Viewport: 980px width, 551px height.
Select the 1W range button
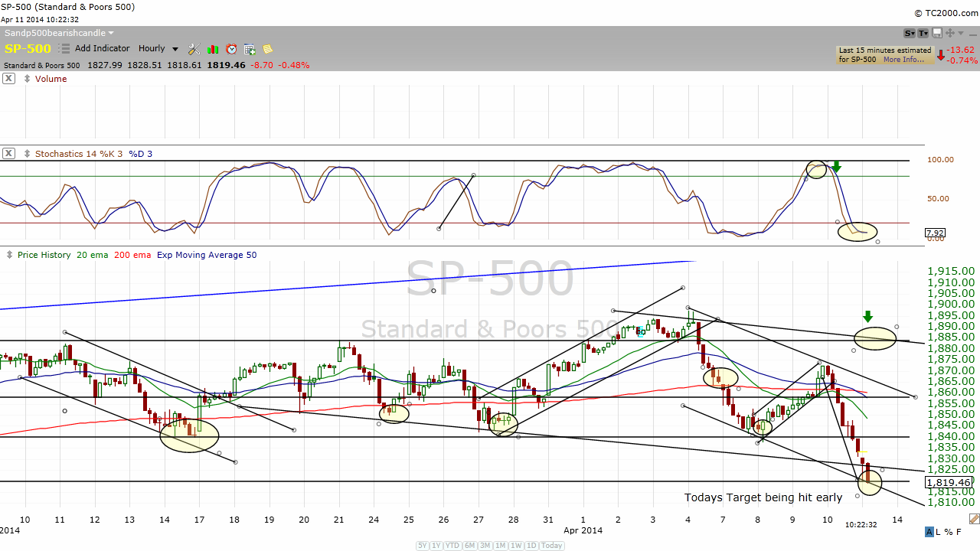516,546
